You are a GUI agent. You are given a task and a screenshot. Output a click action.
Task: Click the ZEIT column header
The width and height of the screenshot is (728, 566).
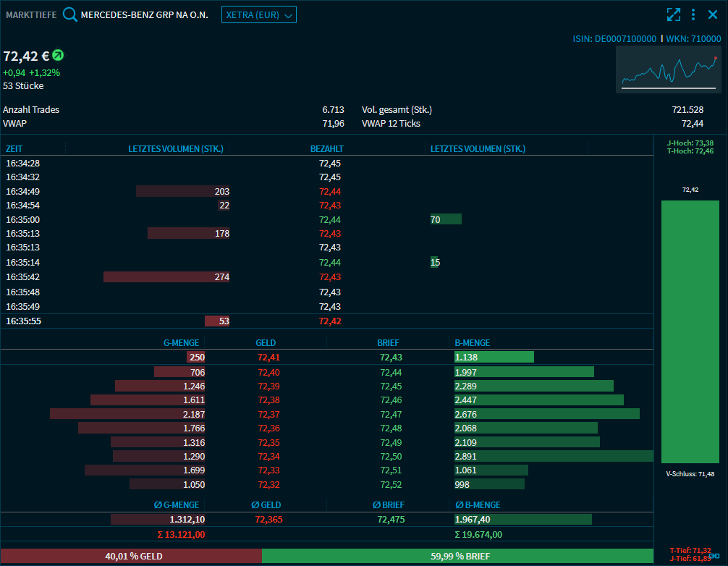[14, 148]
